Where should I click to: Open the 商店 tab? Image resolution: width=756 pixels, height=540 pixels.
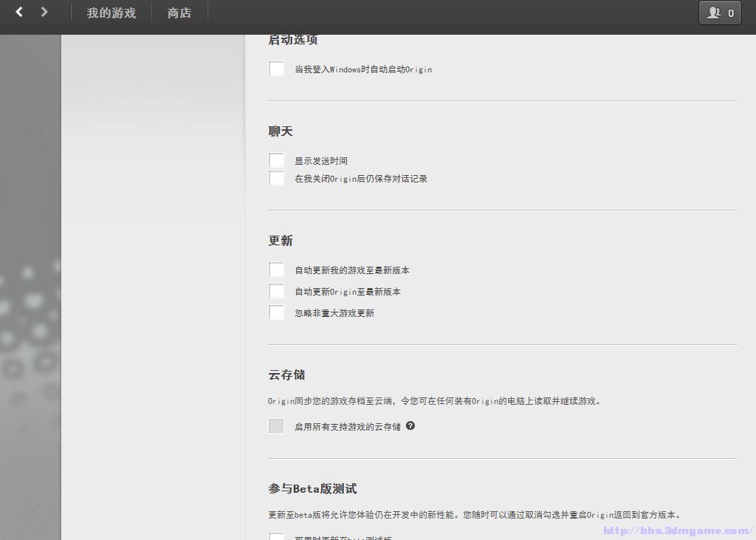[179, 13]
